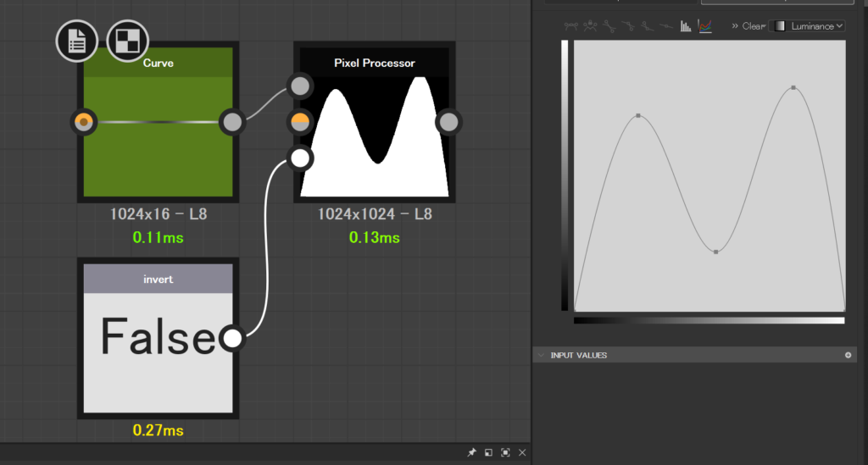The height and width of the screenshot is (465, 868).
Task: Click the fit-to-view frame icon
Action: [505, 453]
